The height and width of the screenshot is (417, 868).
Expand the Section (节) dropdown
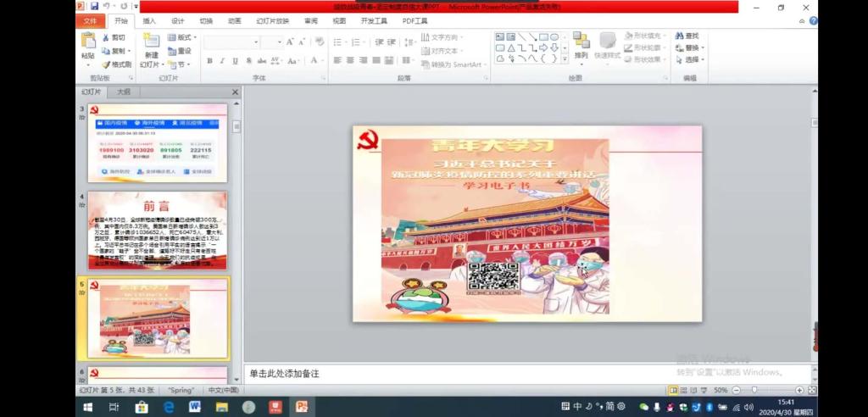pos(180,64)
